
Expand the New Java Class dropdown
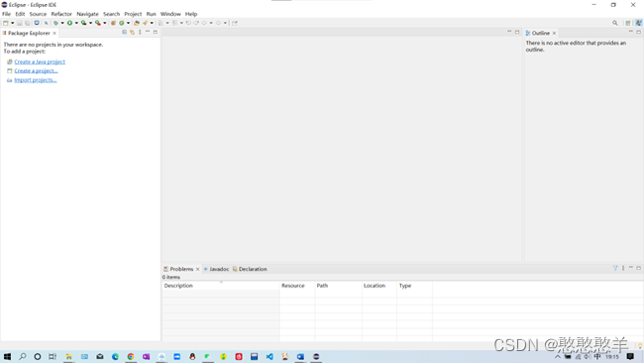128,23
